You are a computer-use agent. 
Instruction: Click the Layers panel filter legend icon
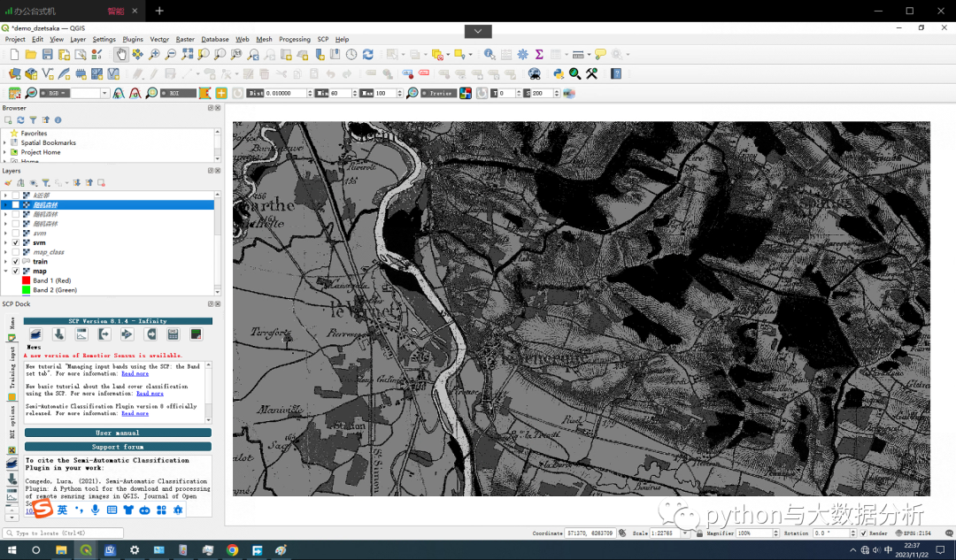tap(45, 182)
